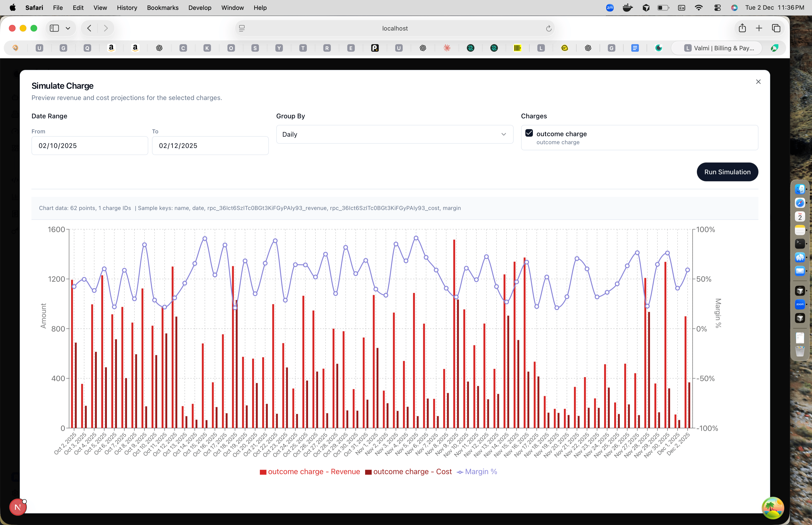The width and height of the screenshot is (812, 525).
Task: Close the Simulate Charge dialog
Action: click(x=758, y=82)
